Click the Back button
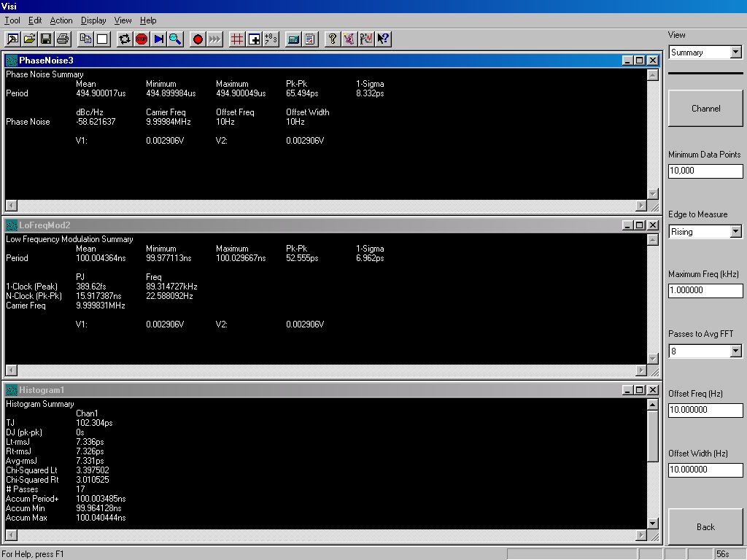This screenshot has width=747, height=560. [x=705, y=526]
